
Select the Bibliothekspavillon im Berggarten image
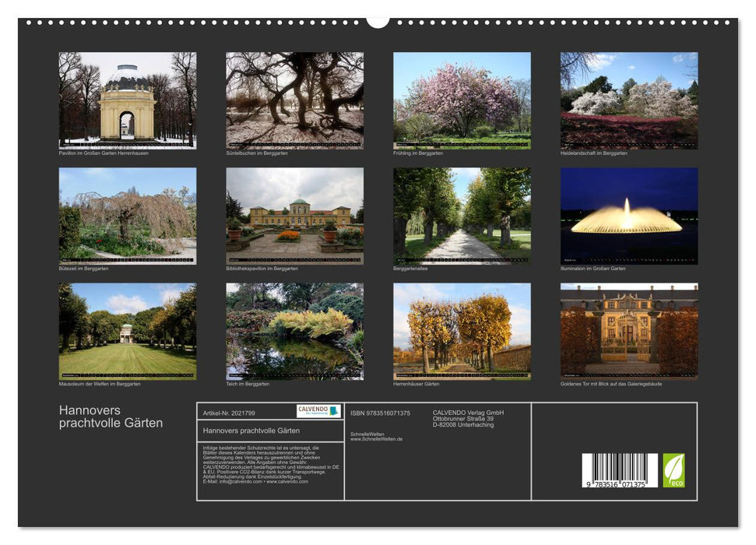tap(294, 216)
